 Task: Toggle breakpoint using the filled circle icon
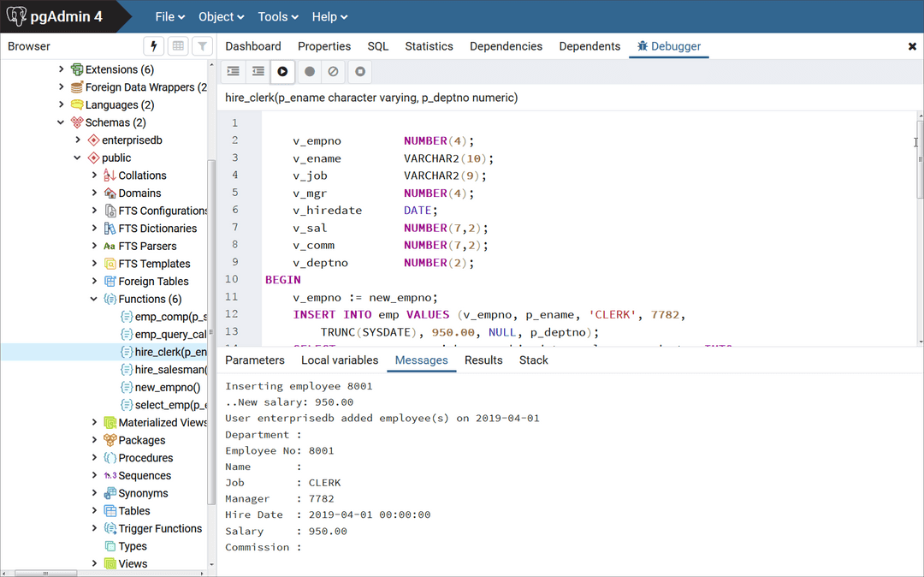click(x=310, y=72)
